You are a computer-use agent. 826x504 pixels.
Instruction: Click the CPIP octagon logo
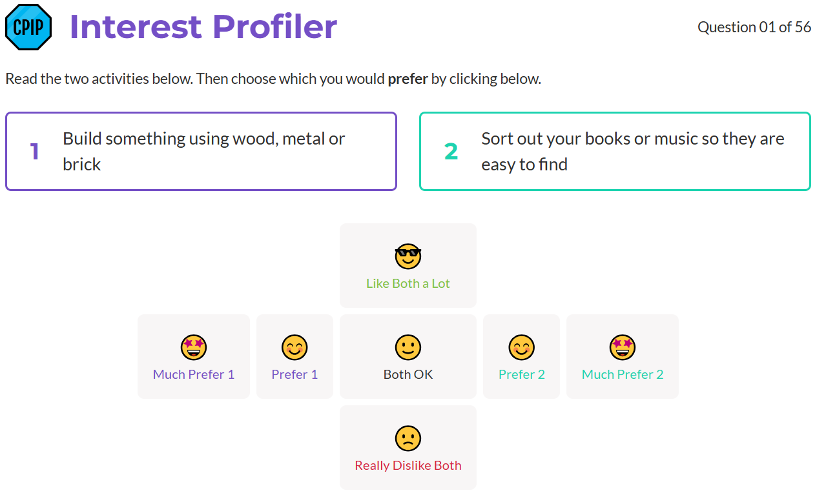coord(28,27)
